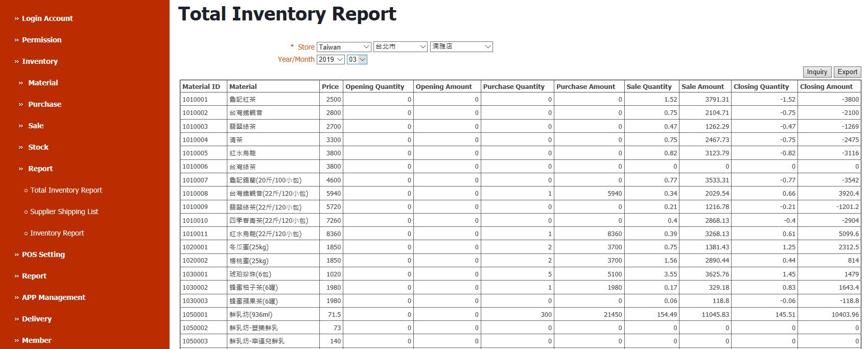This screenshot has height=349, width=868.
Task: Click the Export button
Action: click(847, 72)
